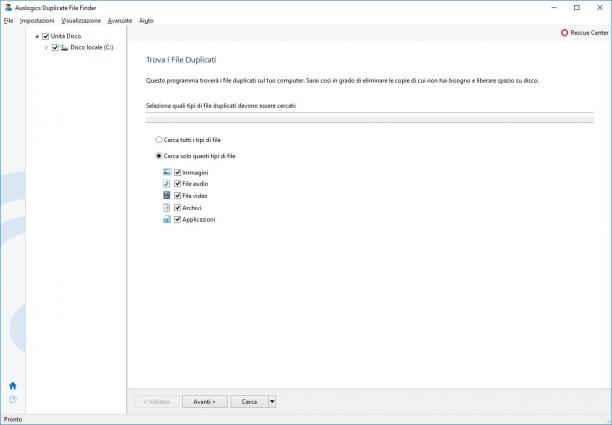
Task: Open the Visualizzazione menu
Action: [81, 21]
